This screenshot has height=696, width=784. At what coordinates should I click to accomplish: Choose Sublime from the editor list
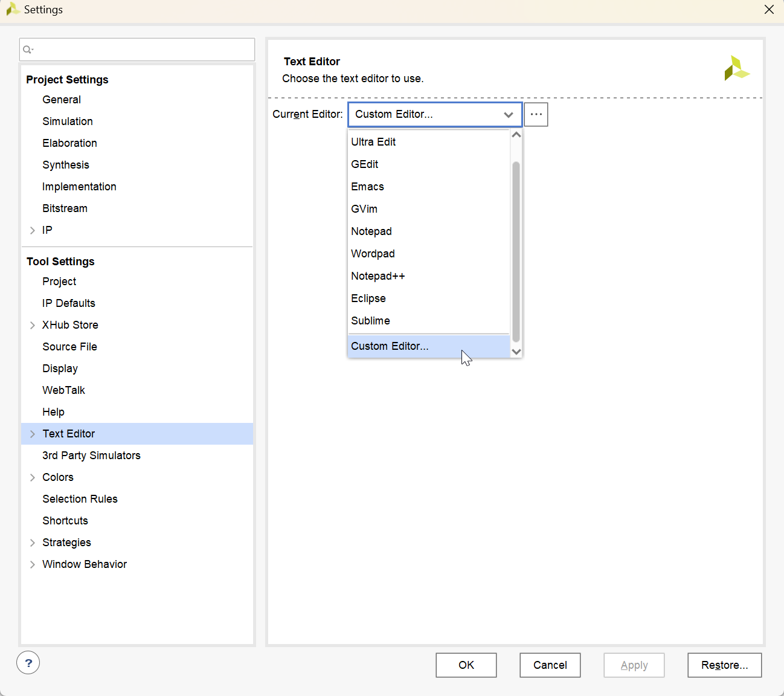429,321
